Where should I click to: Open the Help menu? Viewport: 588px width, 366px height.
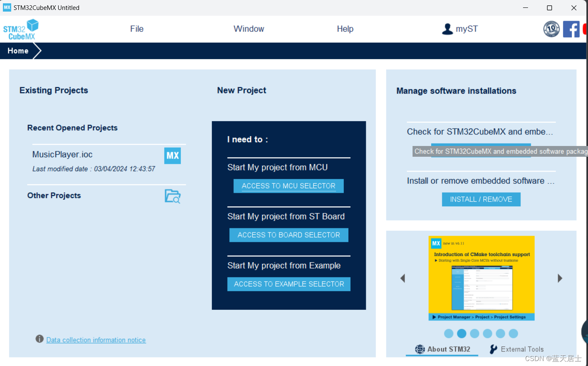(x=345, y=29)
